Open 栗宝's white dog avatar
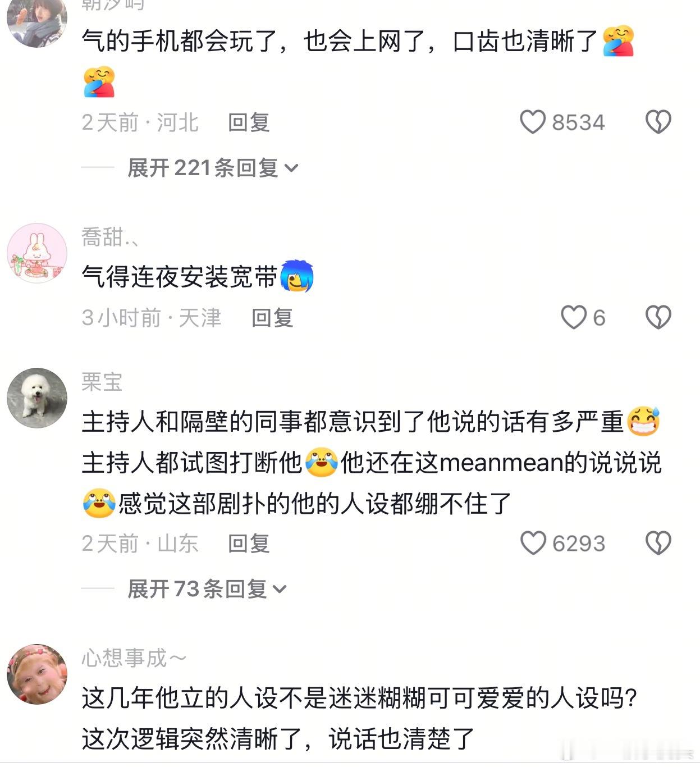 37,398
